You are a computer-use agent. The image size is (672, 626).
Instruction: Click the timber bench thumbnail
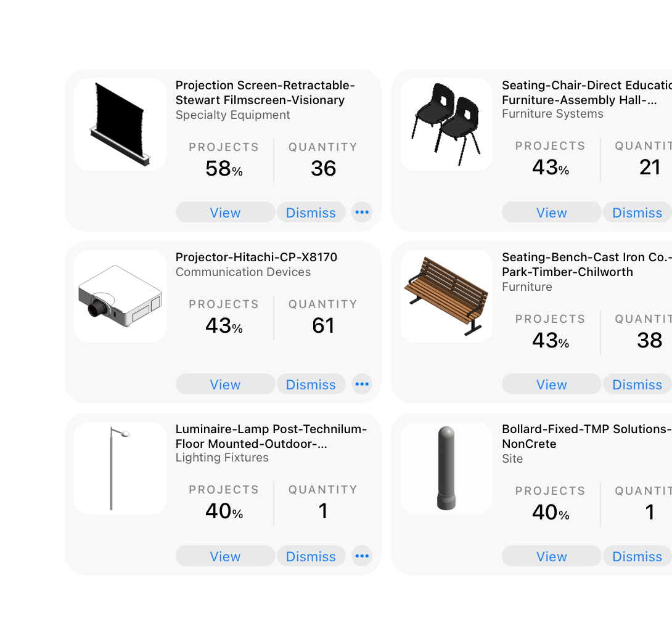[446, 296]
